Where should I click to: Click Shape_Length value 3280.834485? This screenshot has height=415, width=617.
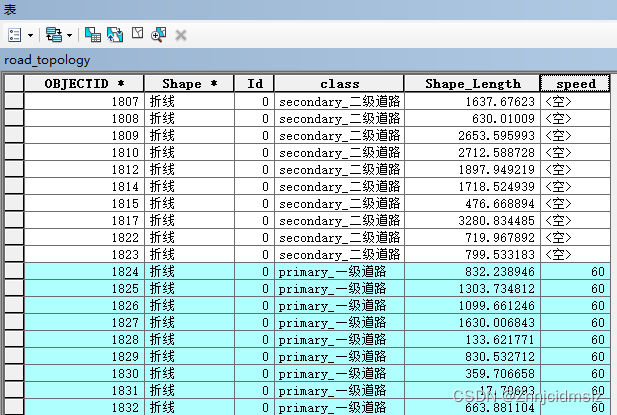(496, 220)
